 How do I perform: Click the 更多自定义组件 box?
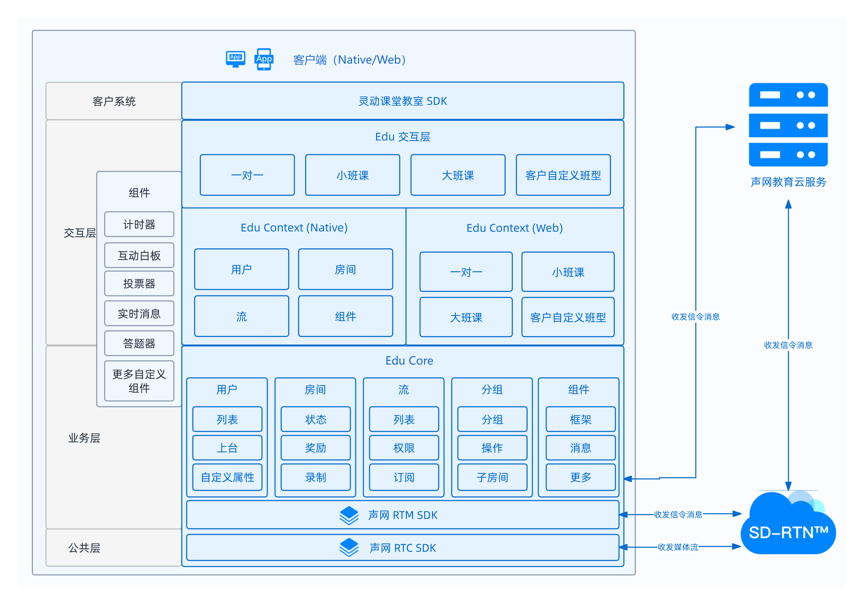click(x=139, y=381)
